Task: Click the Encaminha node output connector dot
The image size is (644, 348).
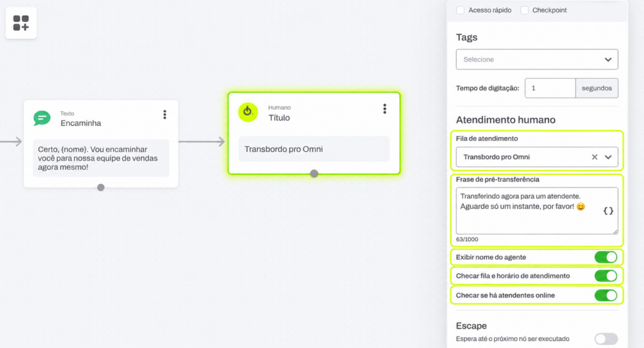Action: point(101,188)
